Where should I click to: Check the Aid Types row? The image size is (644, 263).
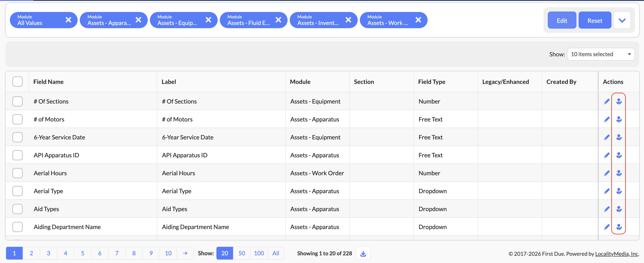click(18, 209)
